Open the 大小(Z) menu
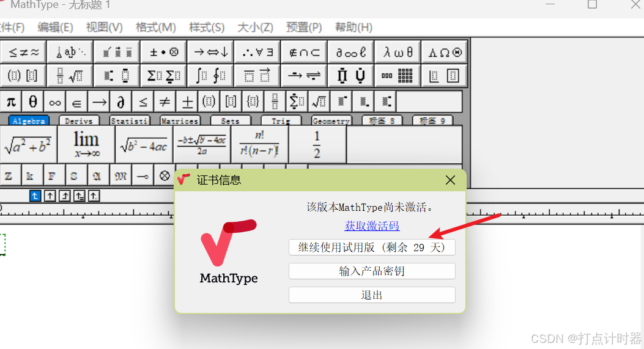644x349 pixels. [x=255, y=28]
